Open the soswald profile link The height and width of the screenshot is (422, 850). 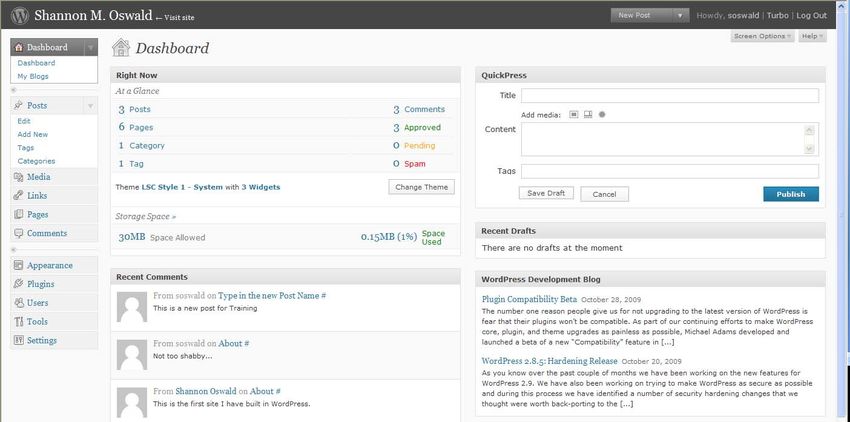click(743, 16)
